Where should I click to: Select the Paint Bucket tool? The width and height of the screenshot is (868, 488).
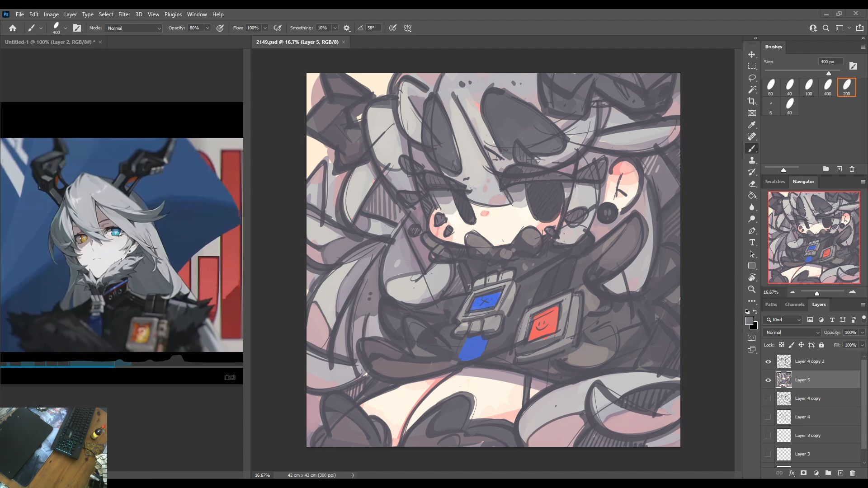[x=752, y=195]
